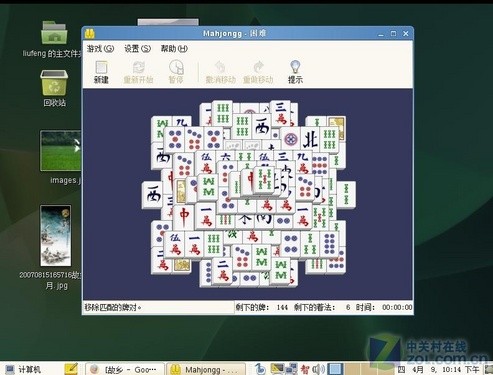Image resolution: width=493 pixels, height=375 pixels.
Task: Click the 剩下的着法: 6 status text
Action: point(322,307)
